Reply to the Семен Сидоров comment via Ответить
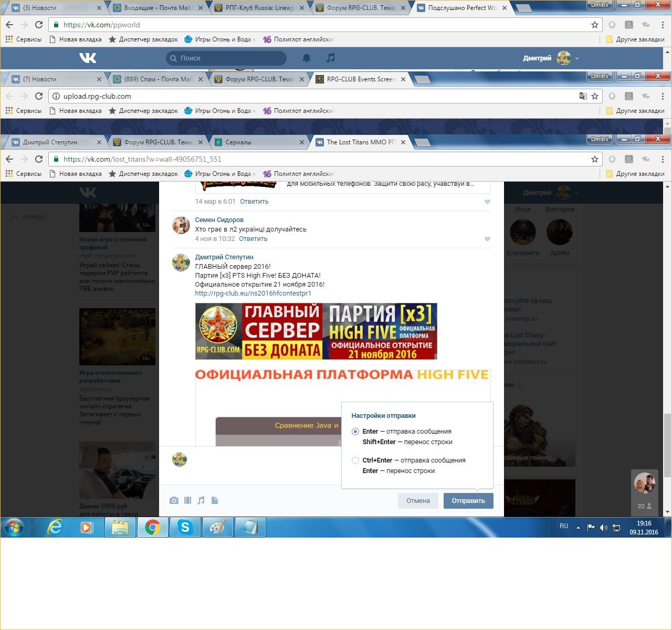Screen dimensions: 672x630 click(x=253, y=239)
